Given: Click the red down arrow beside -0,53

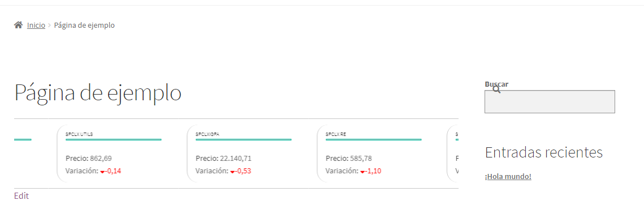Looking at the screenshot, I should pyautogui.click(x=232, y=172).
